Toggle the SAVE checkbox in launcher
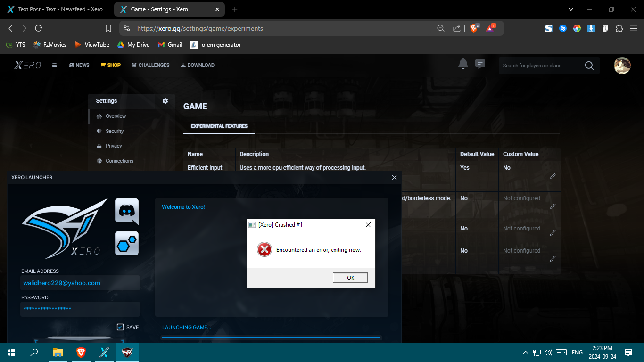This screenshot has height=362, width=644. [x=120, y=327]
